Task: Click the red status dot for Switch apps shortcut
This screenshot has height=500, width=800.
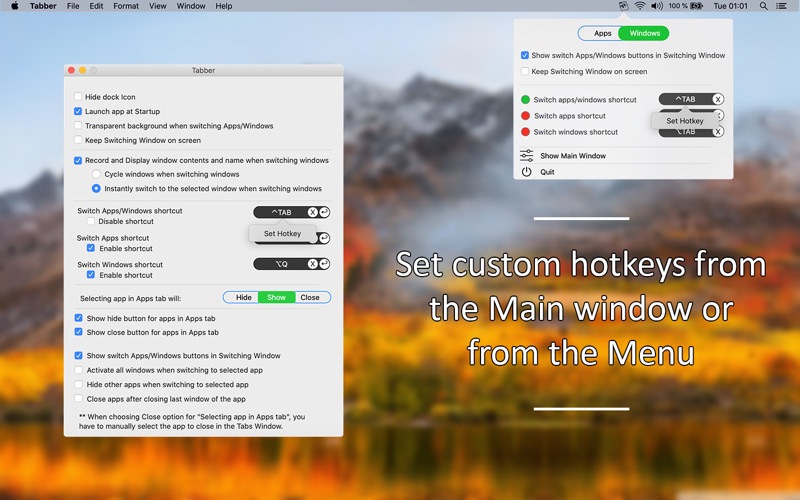Action: pyautogui.click(x=525, y=116)
